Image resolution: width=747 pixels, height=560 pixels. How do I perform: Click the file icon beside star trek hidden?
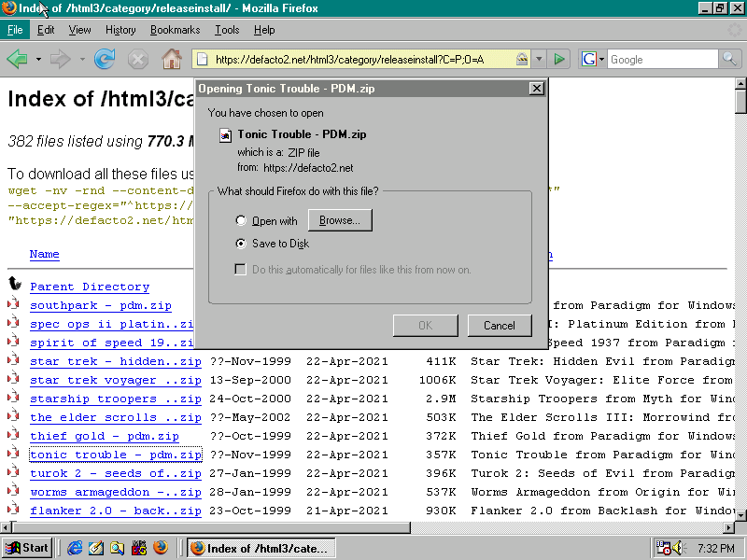click(x=13, y=359)
